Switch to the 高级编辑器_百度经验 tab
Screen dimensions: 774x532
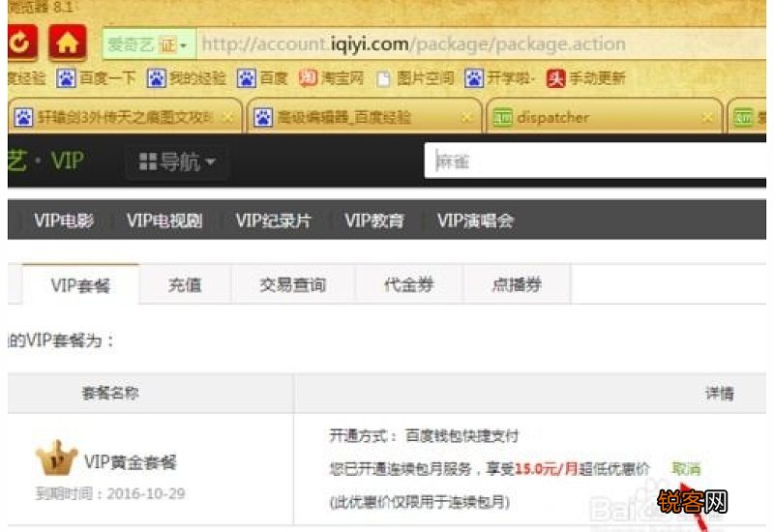[x=364, y=117]
